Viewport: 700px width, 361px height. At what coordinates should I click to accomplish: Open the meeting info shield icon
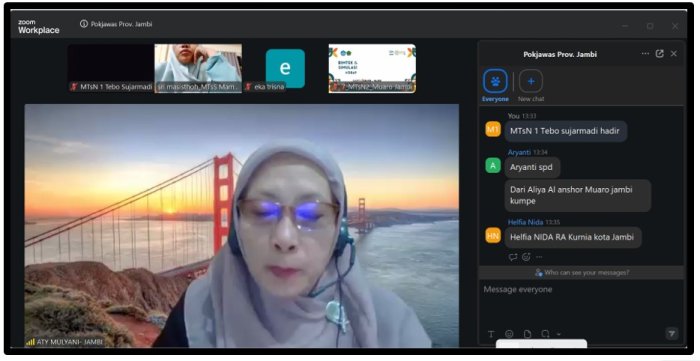[x=83, y=24]
